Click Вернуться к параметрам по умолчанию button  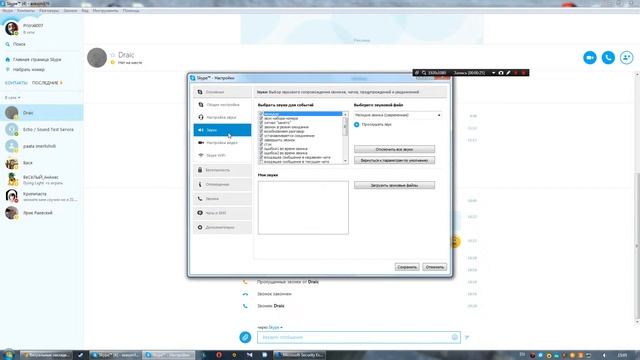(394, 160)
